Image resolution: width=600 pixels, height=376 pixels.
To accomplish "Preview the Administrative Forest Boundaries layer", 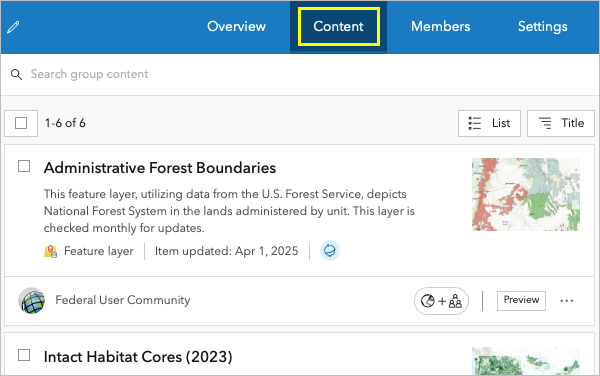I will point(521,301).
